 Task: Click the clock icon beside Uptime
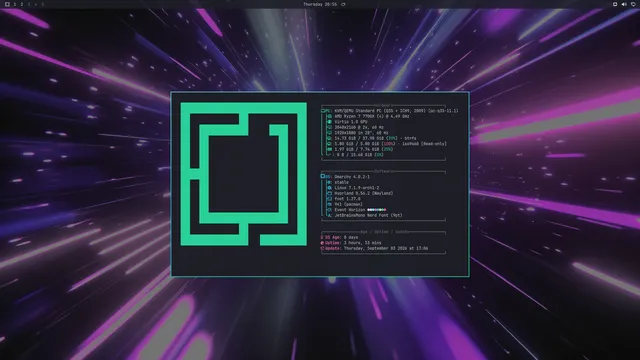[x=322, y=243]
